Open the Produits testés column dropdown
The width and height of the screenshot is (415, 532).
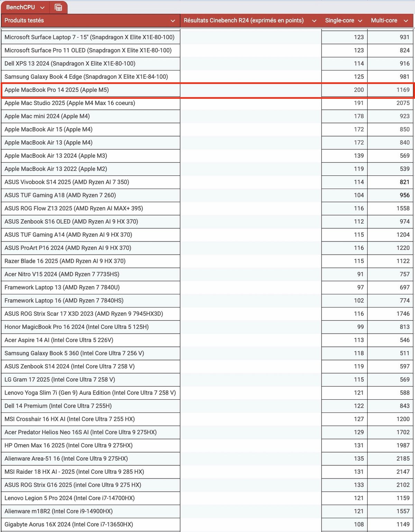(x=173, y=21)
